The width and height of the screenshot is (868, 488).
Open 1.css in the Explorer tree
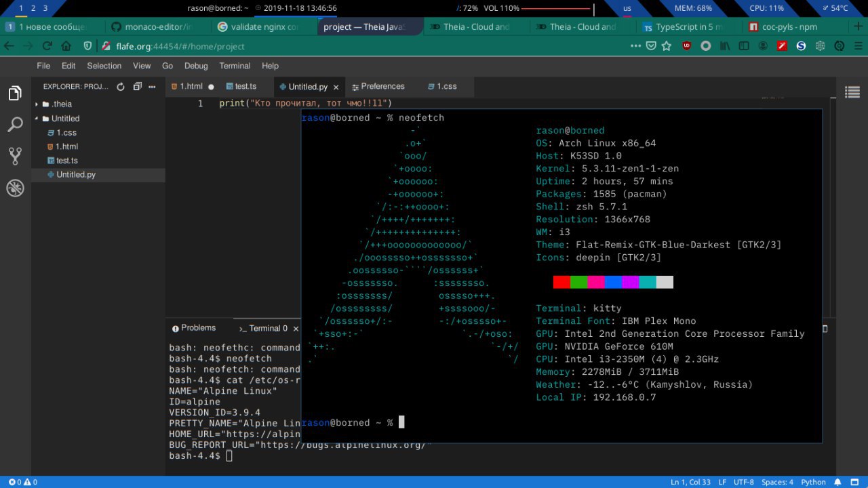[98, 132]
